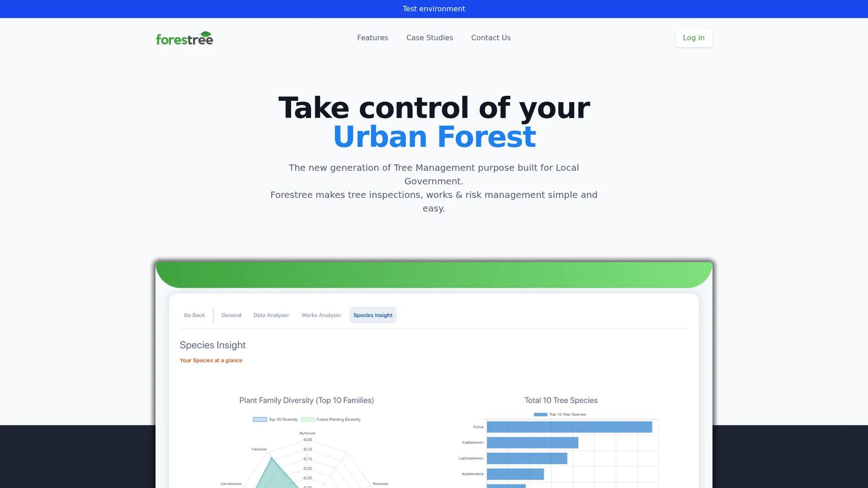
Task: Click the Pyrus bar in the chart
Action: pos(569,427)
